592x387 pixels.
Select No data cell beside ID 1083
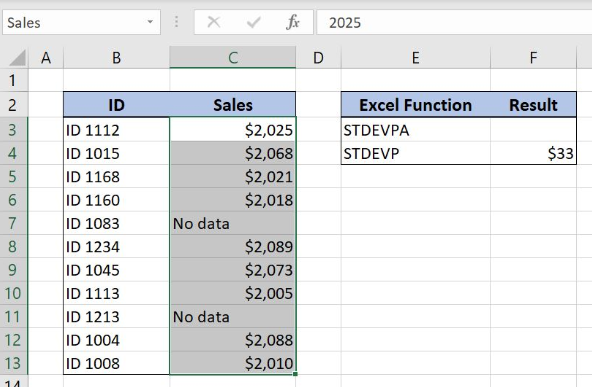point(233,223)
